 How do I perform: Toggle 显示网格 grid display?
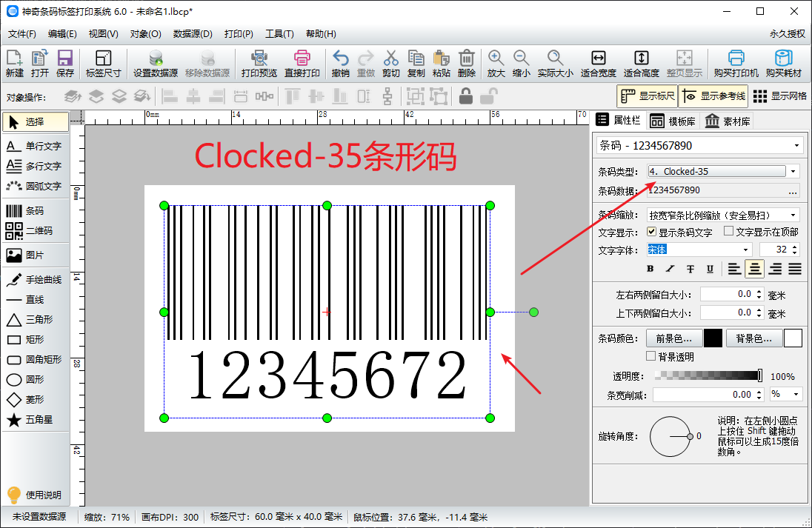click(780, 96)
